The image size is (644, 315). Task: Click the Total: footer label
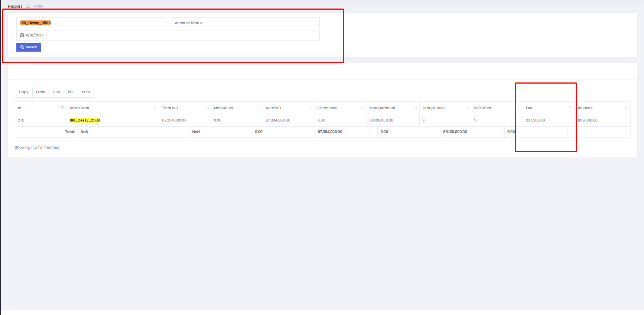tap(70, 132)
